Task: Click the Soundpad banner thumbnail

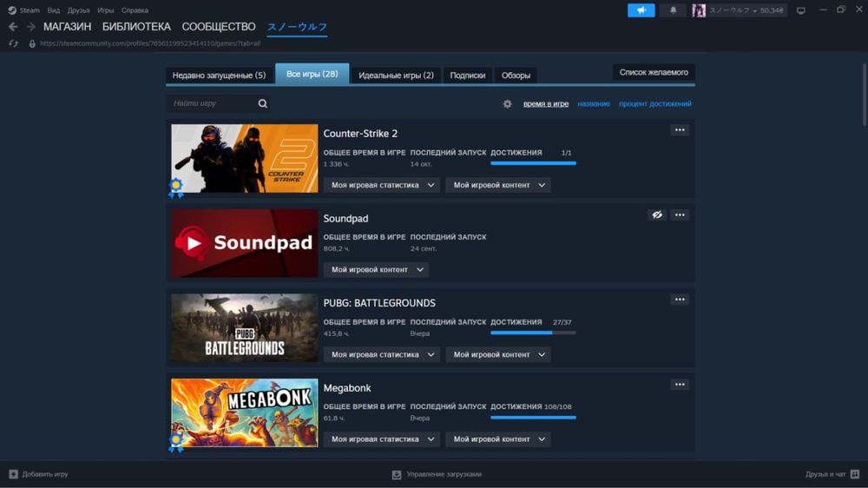Action: point(245,243)
